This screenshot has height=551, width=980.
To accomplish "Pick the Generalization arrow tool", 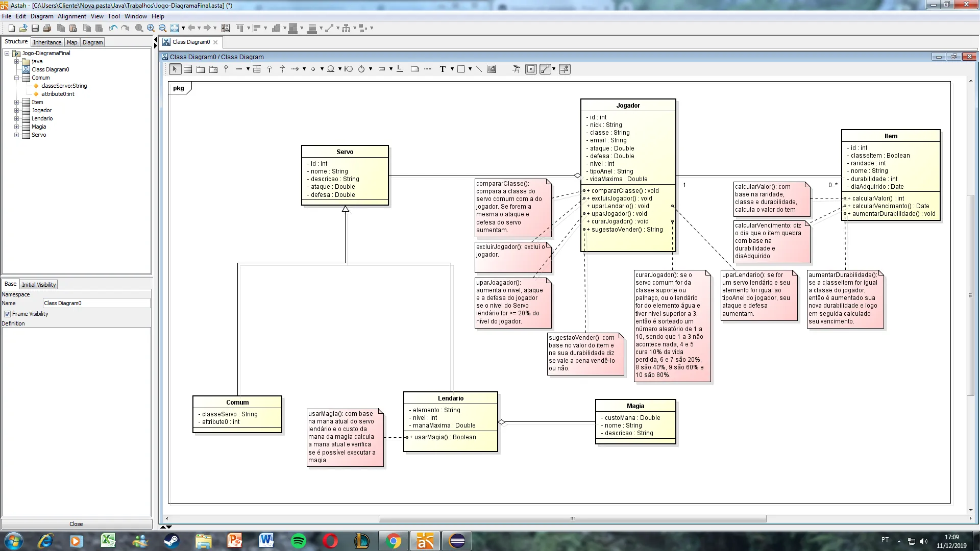I will pos(269,69).
